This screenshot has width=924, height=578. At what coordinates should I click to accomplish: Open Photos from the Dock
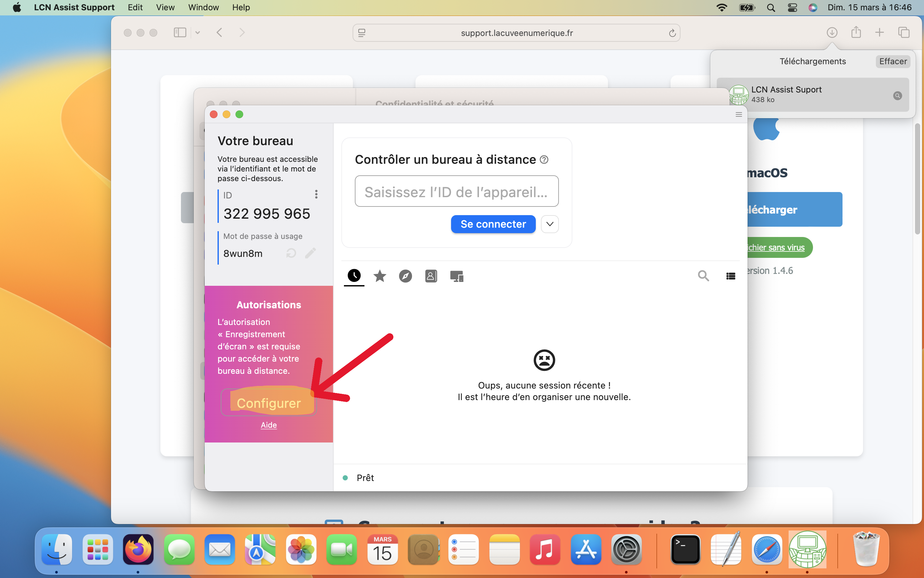point(301,549)
